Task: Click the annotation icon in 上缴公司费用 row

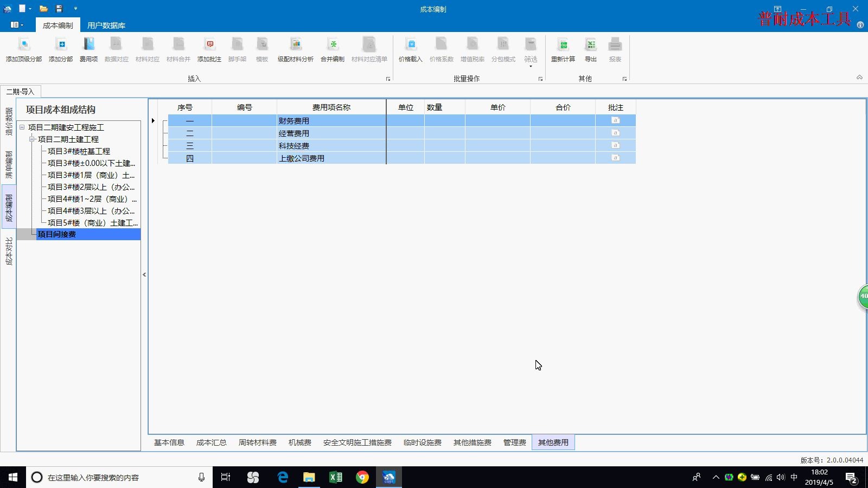Action: [615, 158]
